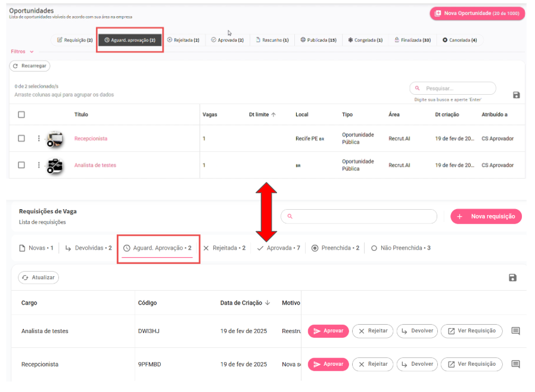
Task: Open the Devolvidas requisitions tab
Action: click(88, 248)
